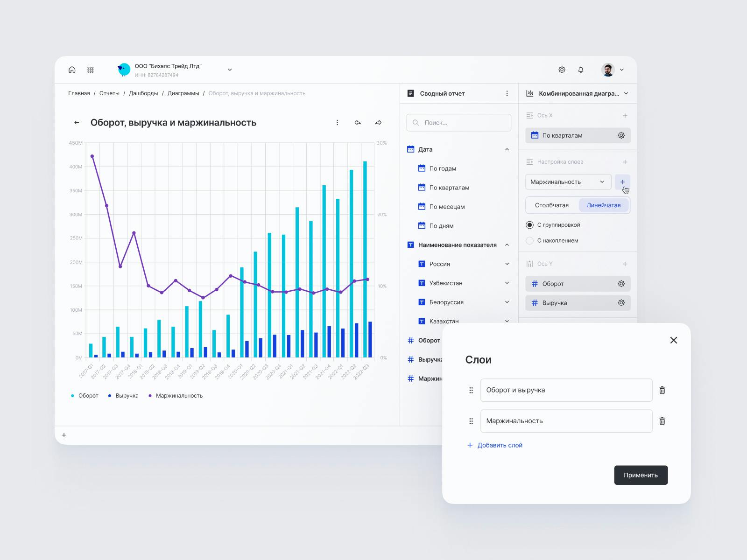Viewport: 747px width, 560px height.
Task: Open Диаграммы breadcrumb link
Action: pyautogui.click(x=183, y=93)
